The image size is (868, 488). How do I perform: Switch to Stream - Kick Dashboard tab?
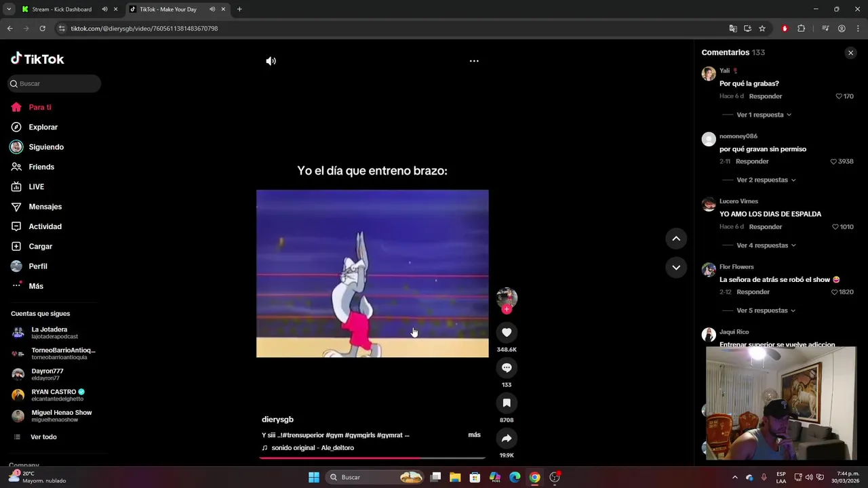[62, 9]
